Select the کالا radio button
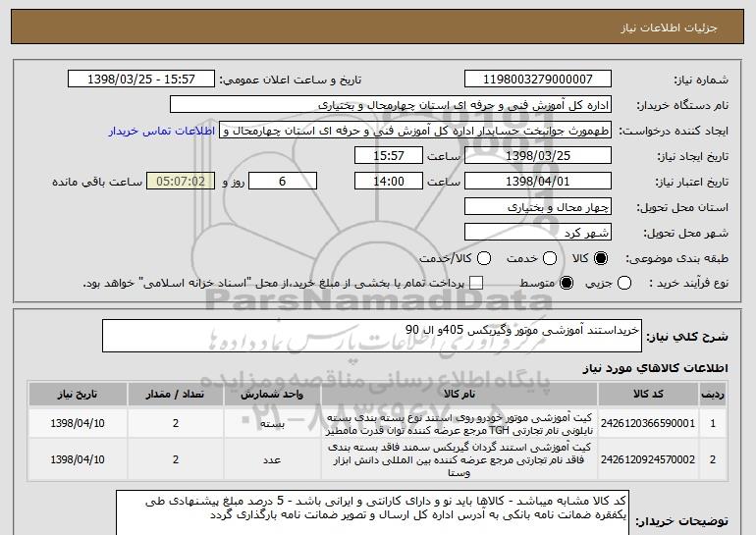 601,258
